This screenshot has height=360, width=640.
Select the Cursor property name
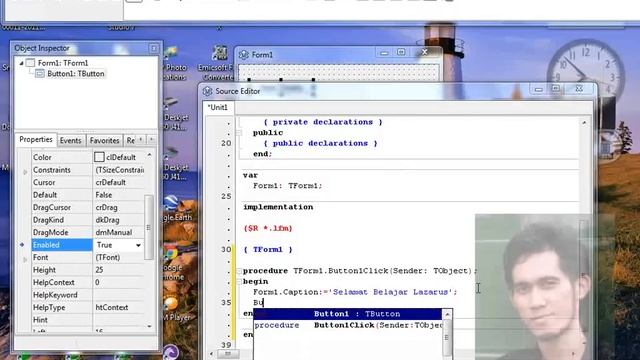[x=44, y=182]
